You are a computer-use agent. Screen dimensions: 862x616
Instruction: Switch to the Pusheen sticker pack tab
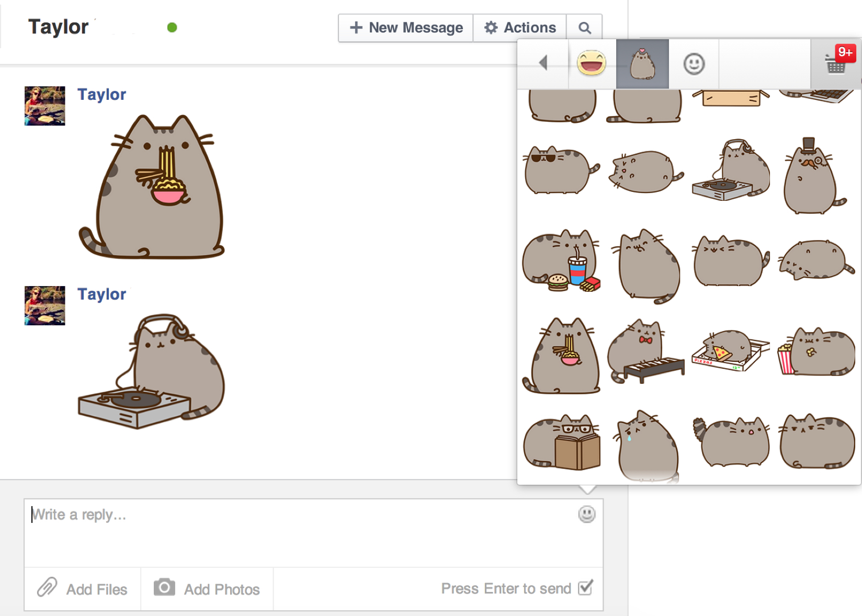(x=642, y=64)
